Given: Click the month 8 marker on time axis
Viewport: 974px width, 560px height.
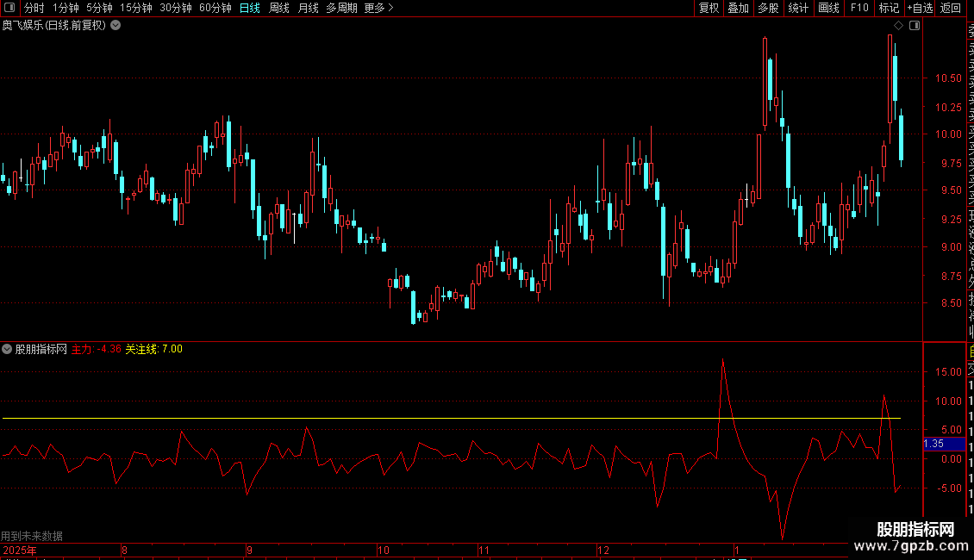Looking at the screenshot, I should [124, 550].
